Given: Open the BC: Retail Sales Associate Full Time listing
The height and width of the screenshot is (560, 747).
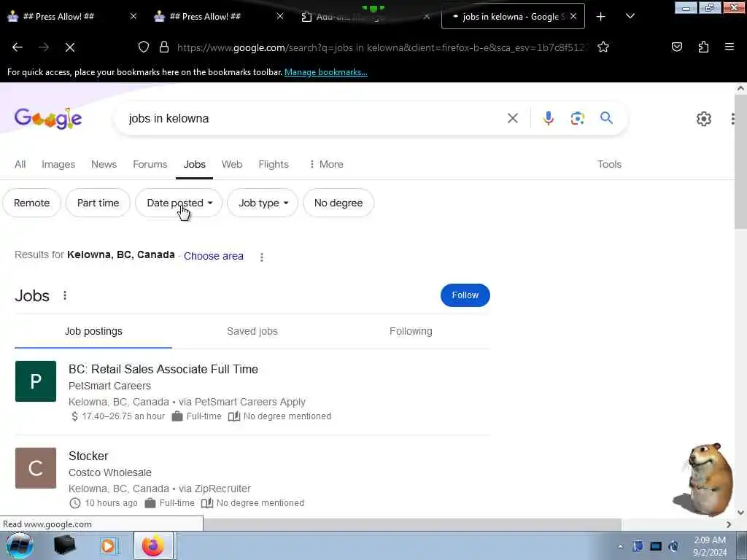Looking at the screenshot, I should (163, 369).
